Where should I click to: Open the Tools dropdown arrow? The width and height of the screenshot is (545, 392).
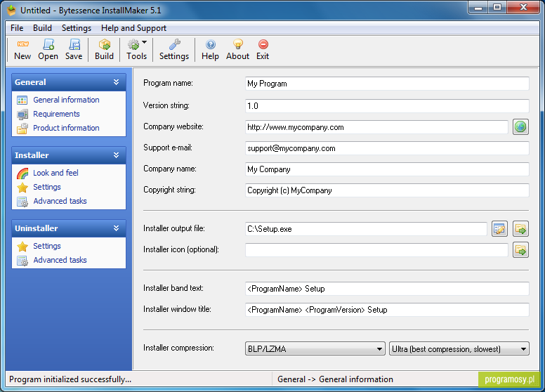coord(144,42)
